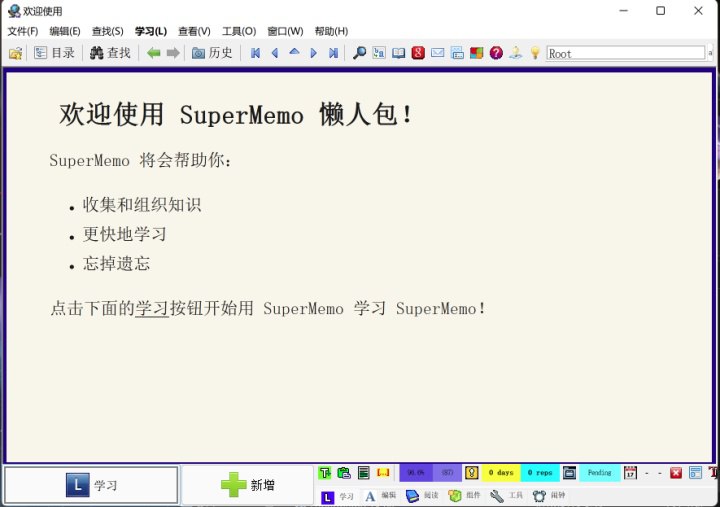Click the green clipboard paste icon

click(344, 473)
